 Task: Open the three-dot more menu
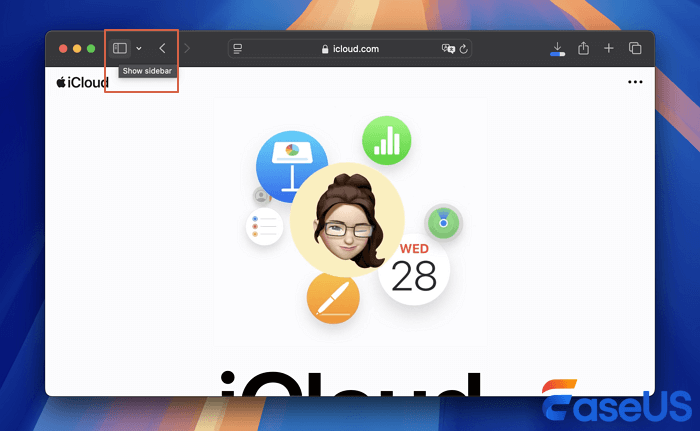tap(635, 82)
